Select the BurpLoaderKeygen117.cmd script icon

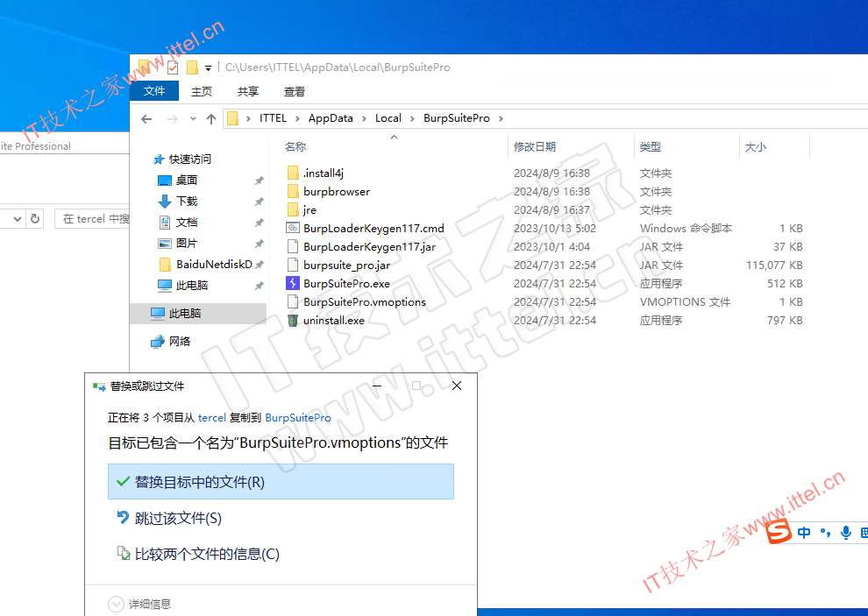293,228
